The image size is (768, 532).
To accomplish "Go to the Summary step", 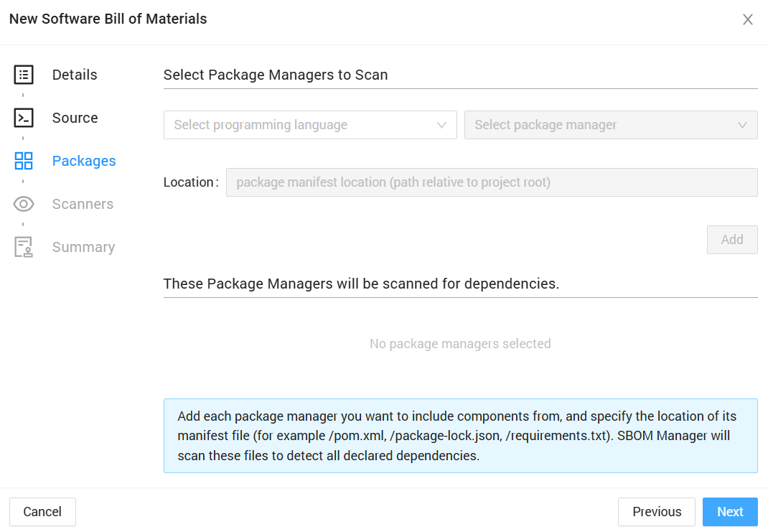I will click(x=83, y=246).
